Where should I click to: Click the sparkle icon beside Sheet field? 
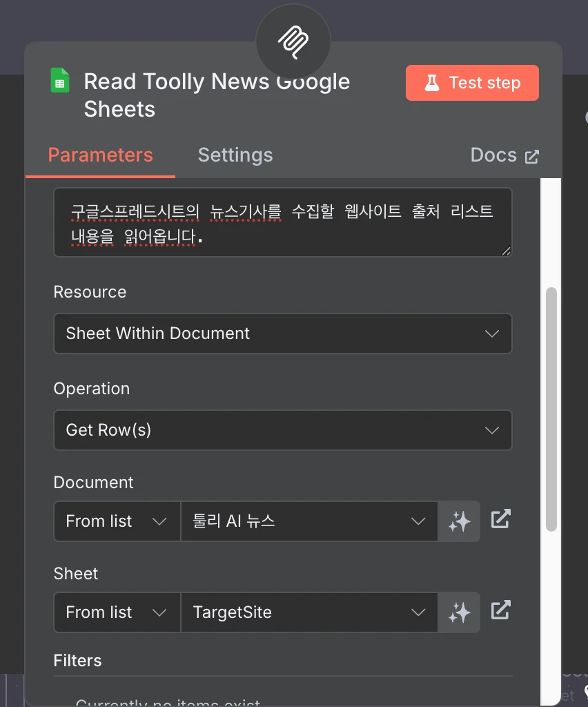click(x=459, y=612)
